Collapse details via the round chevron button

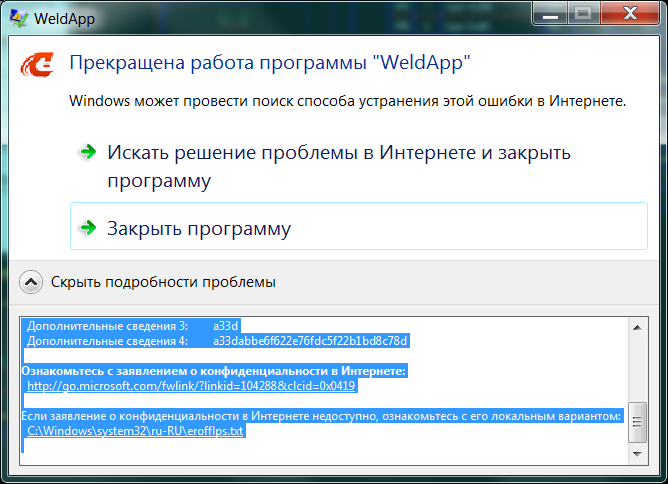point(31,282)
